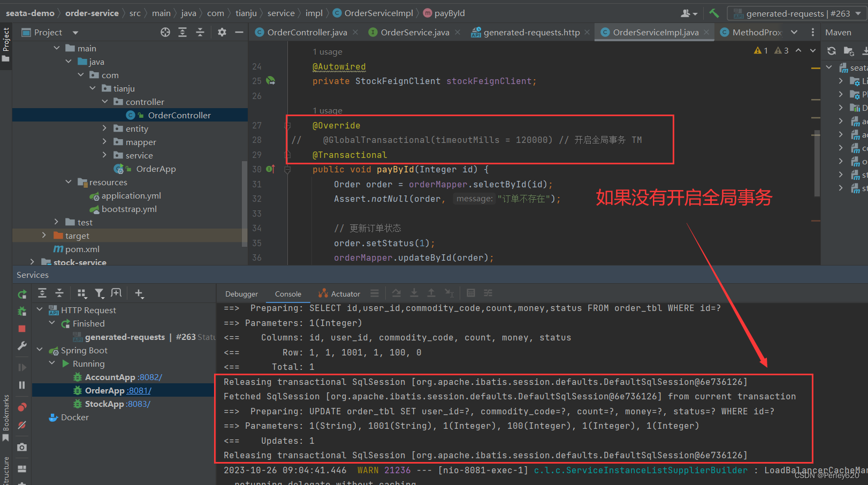868x485 pixels.
Task: Expand the test folder node
Action: (x=57, y=222)
